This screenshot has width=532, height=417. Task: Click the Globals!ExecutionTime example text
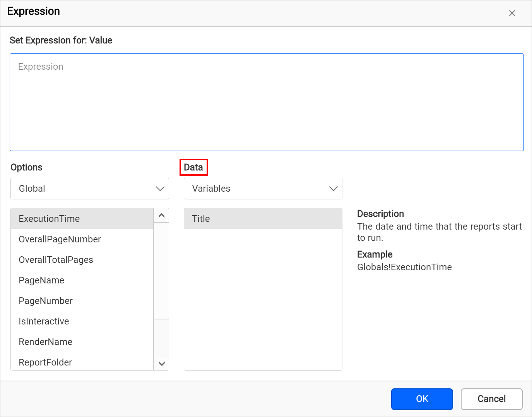(x=404, y=267)
